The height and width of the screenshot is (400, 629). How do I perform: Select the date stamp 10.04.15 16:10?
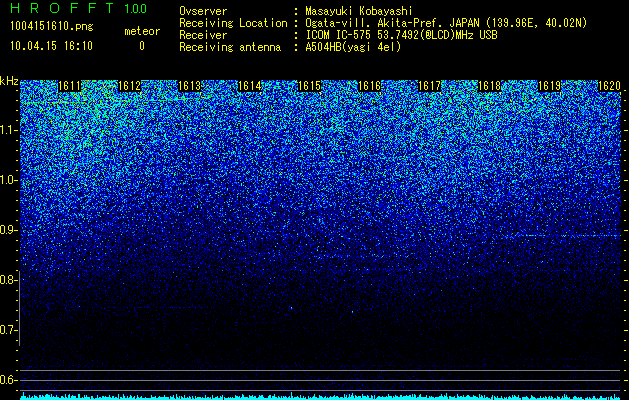click(x=52, y=46)
